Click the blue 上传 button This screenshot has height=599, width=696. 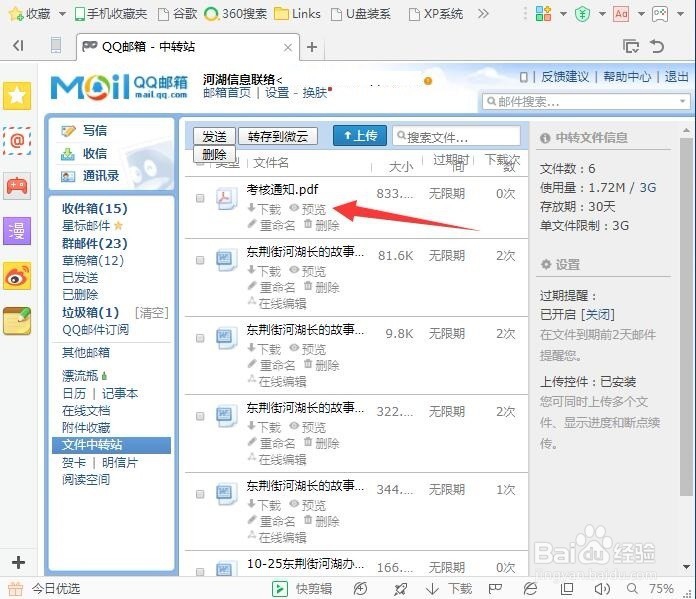360,135
